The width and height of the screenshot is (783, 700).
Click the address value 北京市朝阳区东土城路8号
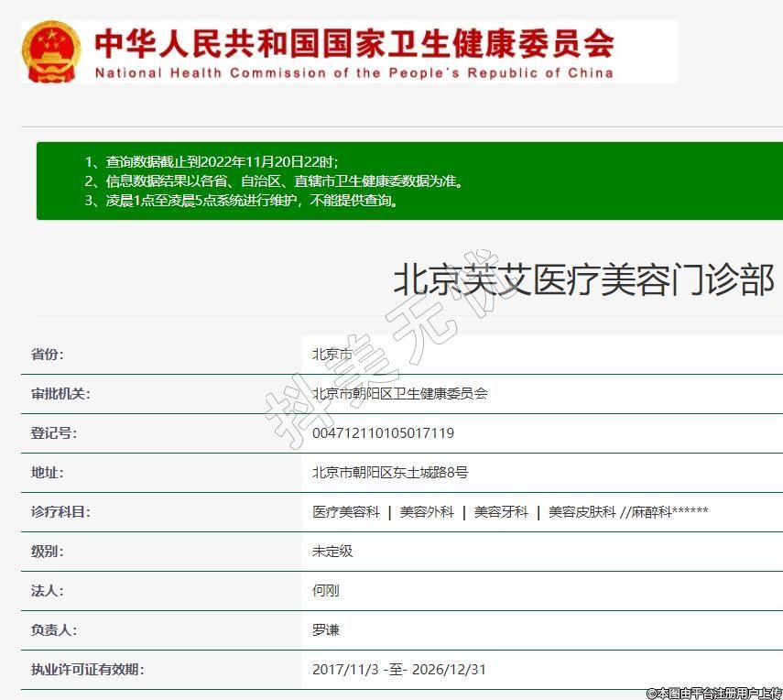click(x=390, y=473)
